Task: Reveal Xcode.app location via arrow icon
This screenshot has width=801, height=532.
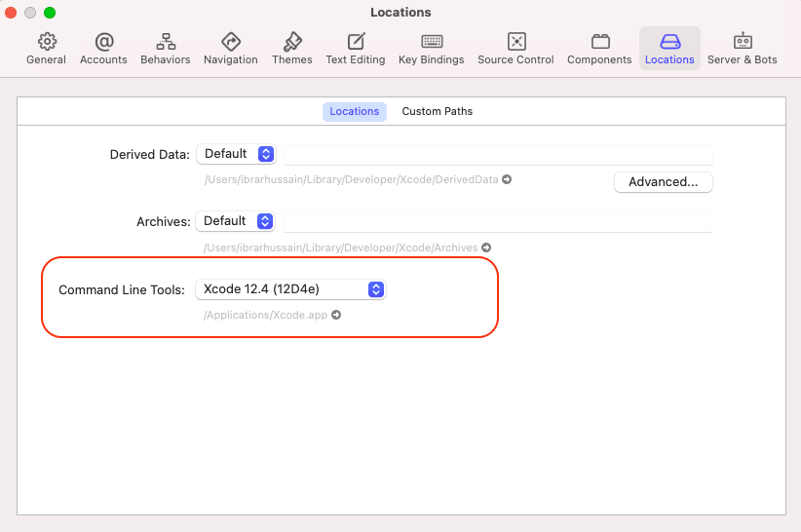Action: click(336, 315)
